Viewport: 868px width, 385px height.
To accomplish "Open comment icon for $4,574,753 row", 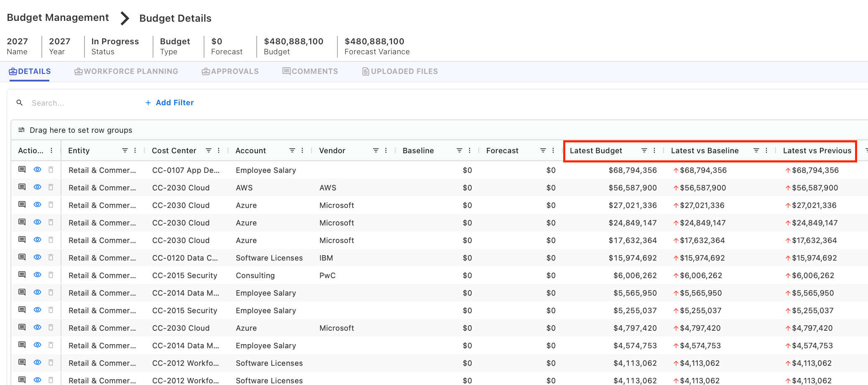I will pyautogui.click(x=22, y=345).
